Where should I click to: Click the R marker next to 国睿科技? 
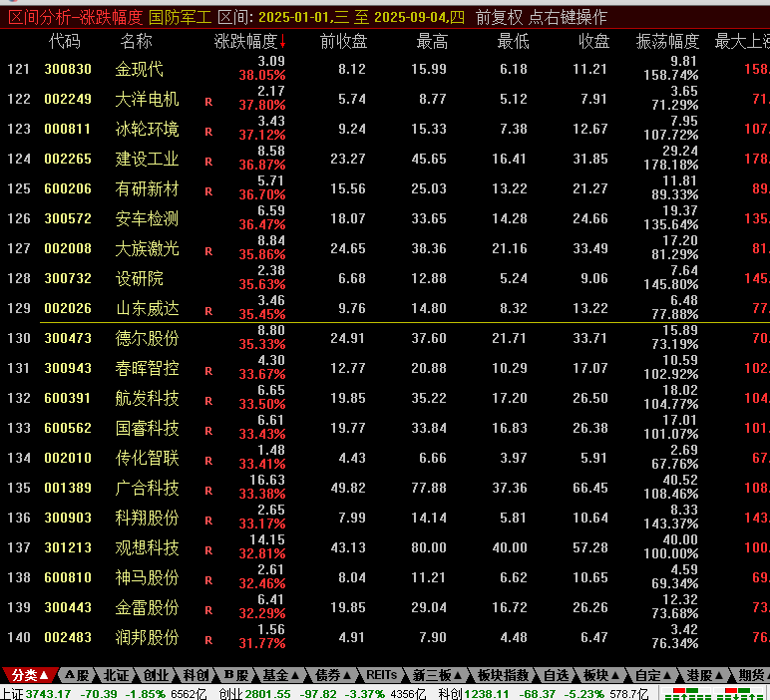(x=208, y=431)
